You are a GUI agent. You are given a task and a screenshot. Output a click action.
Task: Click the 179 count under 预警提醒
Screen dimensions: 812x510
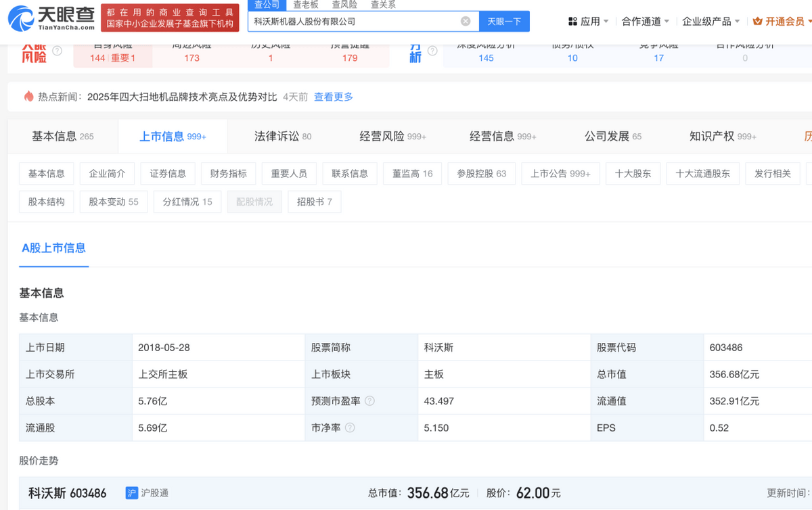tap(350, 58)
